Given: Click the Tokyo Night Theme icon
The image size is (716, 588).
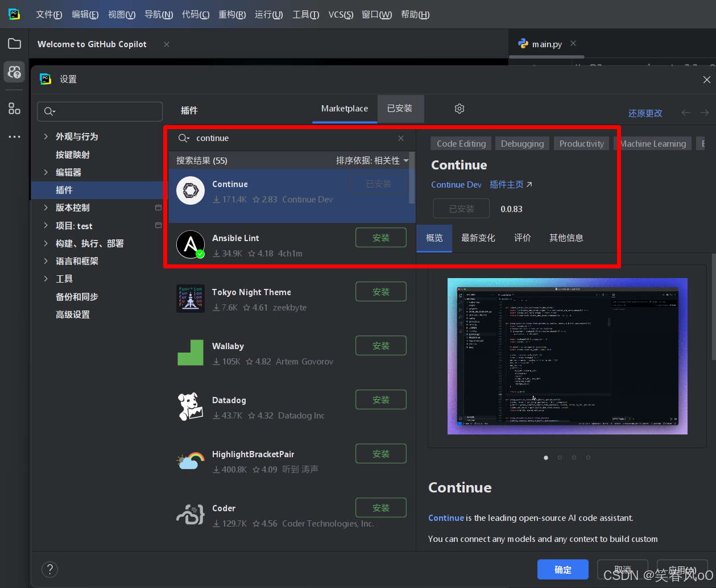Looking at the screenshot, I should (x=191, y=299).
